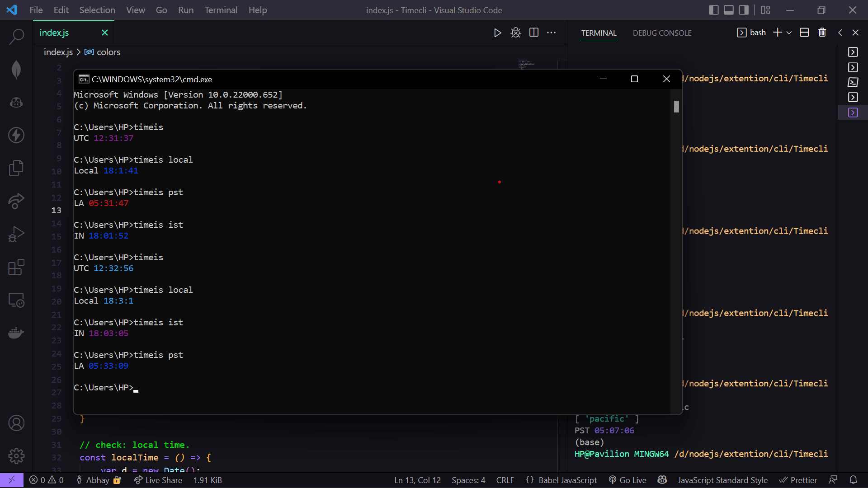The width and height of the screenshot is (868, 488).
Task: Toggle the primary side bar layout
Action: [713, 10]
